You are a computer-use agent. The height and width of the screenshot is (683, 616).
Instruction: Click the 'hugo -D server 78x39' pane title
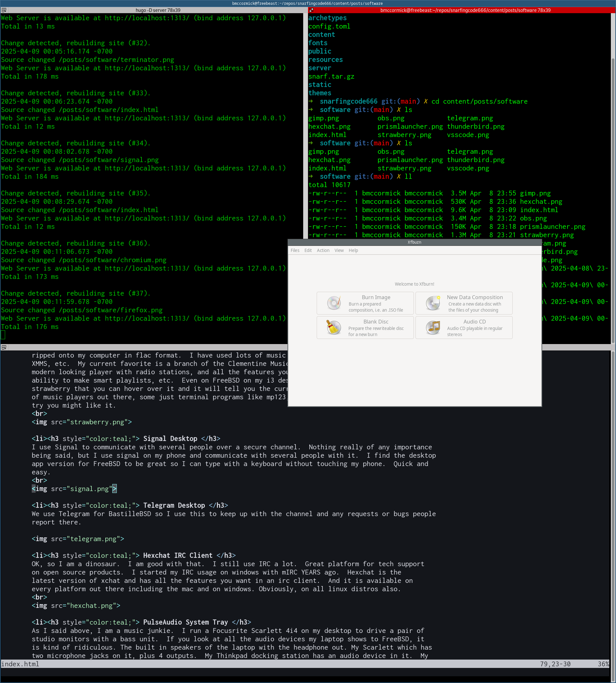click(158, 10)
